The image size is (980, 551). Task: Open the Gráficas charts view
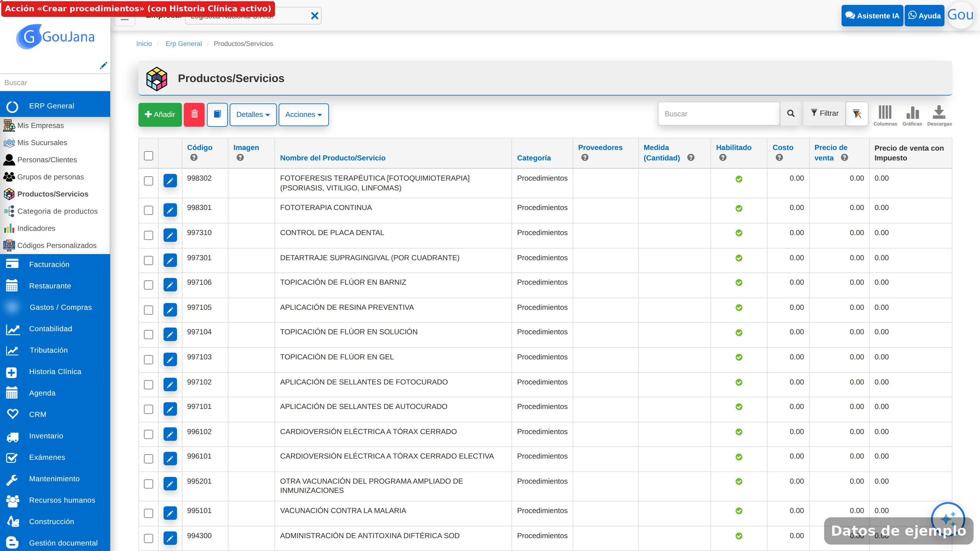point(912,116)
